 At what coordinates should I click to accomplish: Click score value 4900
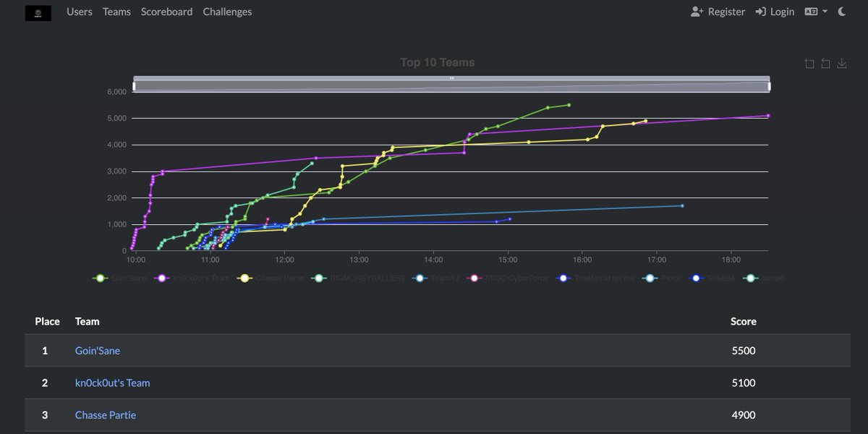pyautogui.click(x=744, y=415)
